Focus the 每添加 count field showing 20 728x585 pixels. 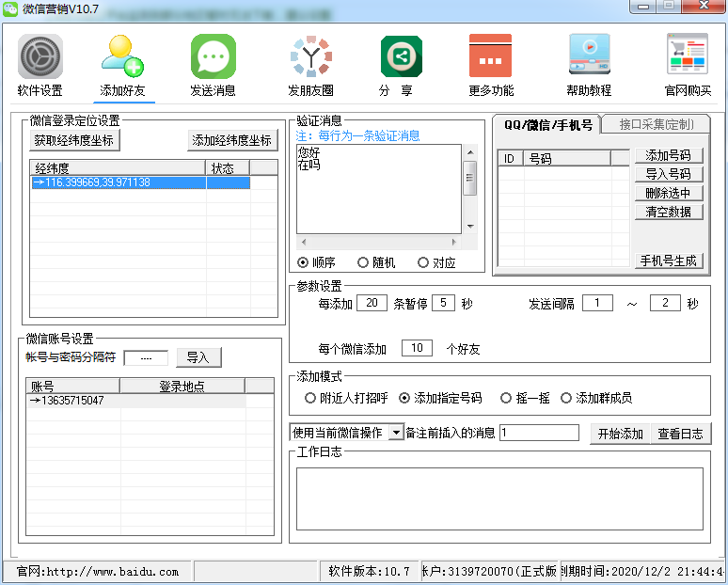click(x=372, y=303)
